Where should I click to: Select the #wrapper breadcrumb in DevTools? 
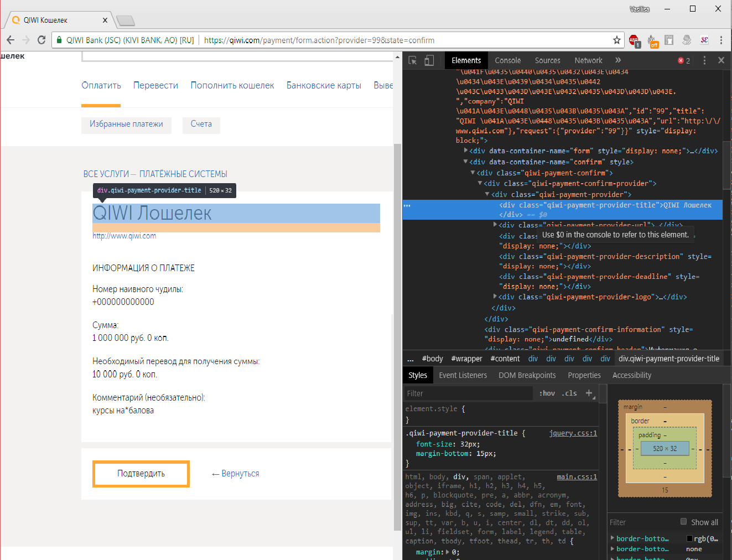[467, 359]
